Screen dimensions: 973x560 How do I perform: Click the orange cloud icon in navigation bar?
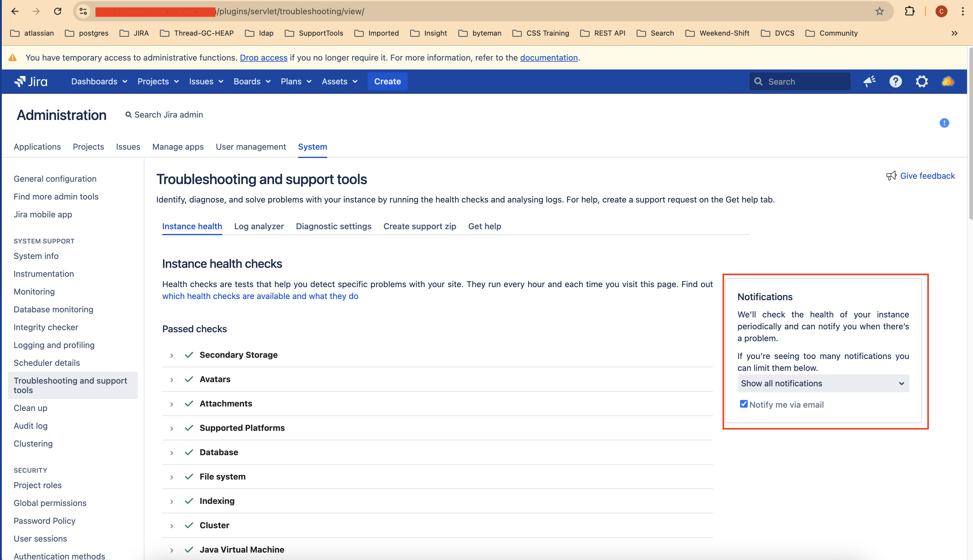(947, 81)
